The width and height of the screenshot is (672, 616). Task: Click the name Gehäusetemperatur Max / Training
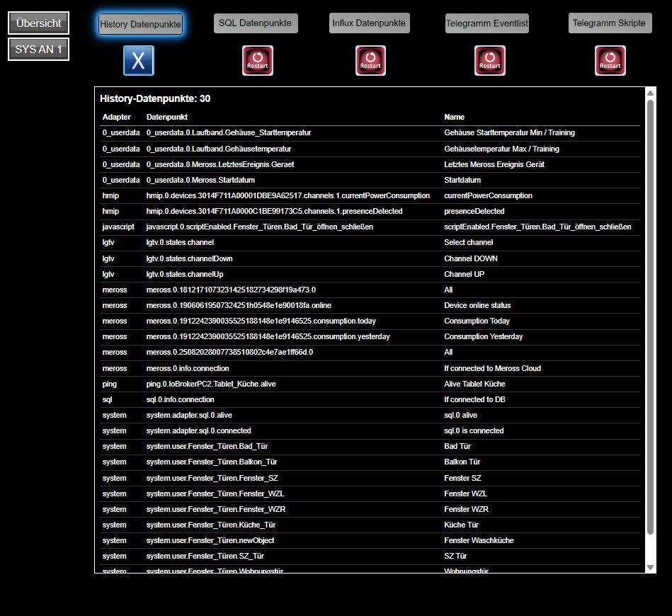click(501, 149)
